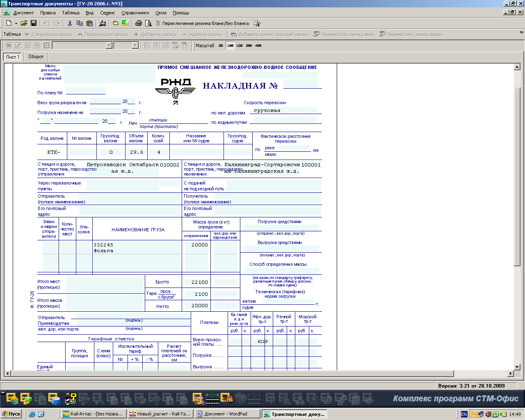Switch to the Оборот tab

pos(36,57)
